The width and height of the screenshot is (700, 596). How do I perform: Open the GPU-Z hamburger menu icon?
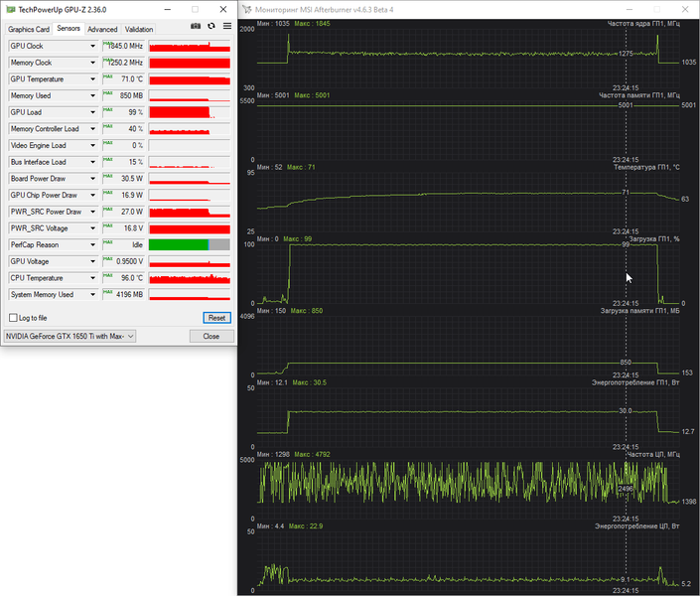pos(227,26)
